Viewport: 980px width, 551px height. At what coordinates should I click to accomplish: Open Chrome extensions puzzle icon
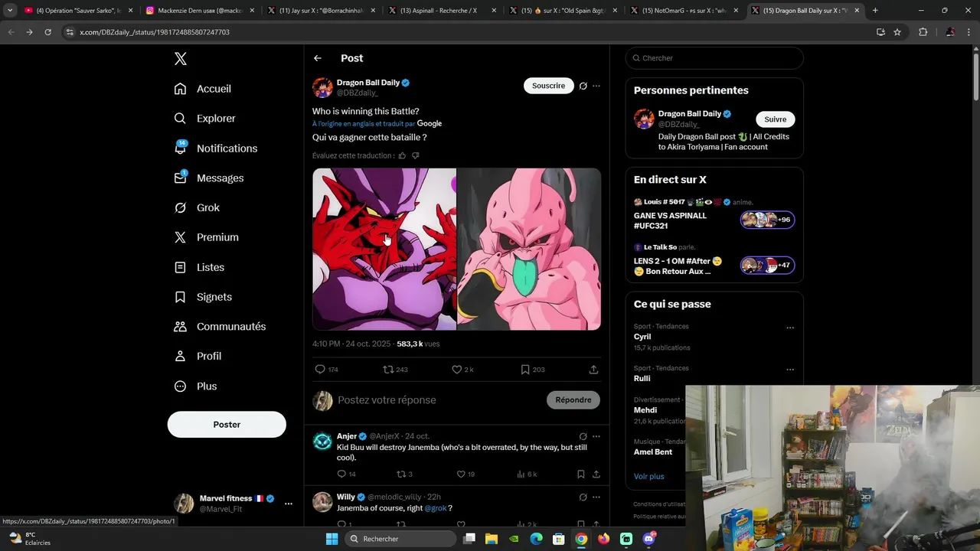pyautogui.click(x=923, y=32)
